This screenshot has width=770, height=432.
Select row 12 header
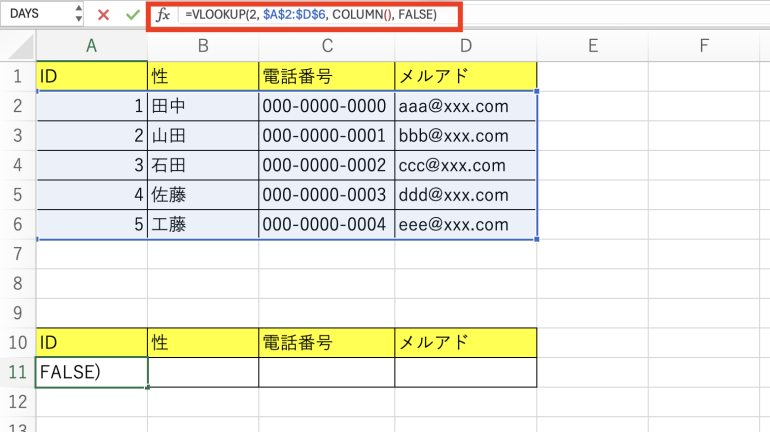tap(18, 402)
